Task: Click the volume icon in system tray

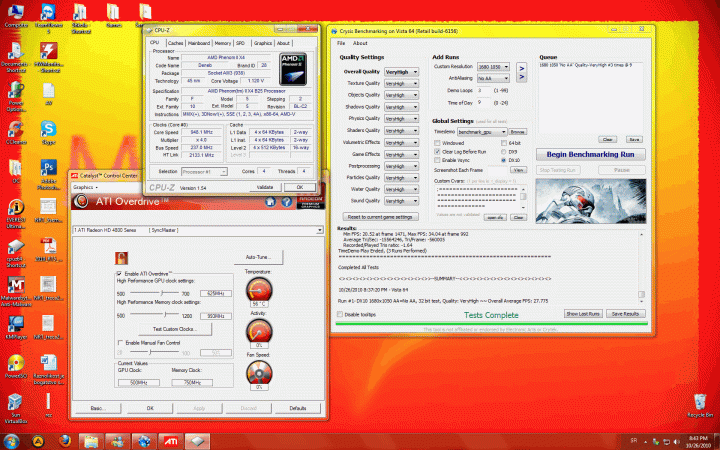Action: 676,442
